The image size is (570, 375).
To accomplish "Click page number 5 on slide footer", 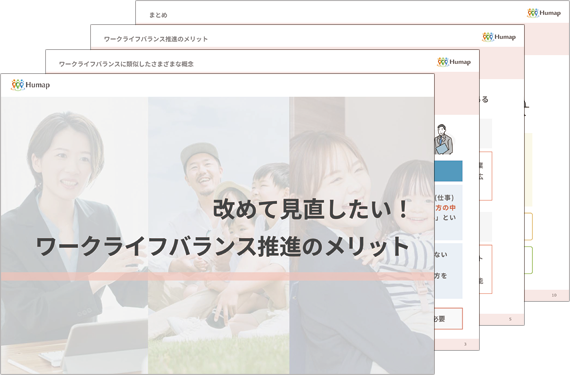I will [x=510, y=319].
